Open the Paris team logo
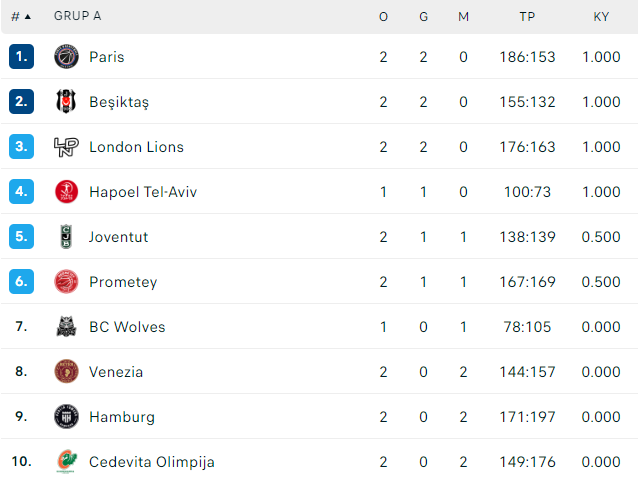This screenshot has height=483, width=638. click(66, 57)
